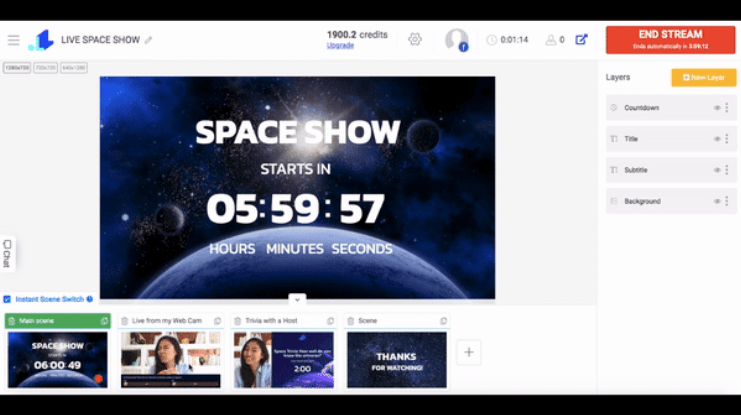
Task: Click the Instant Scene Switch label
Action: pos(50,299)
